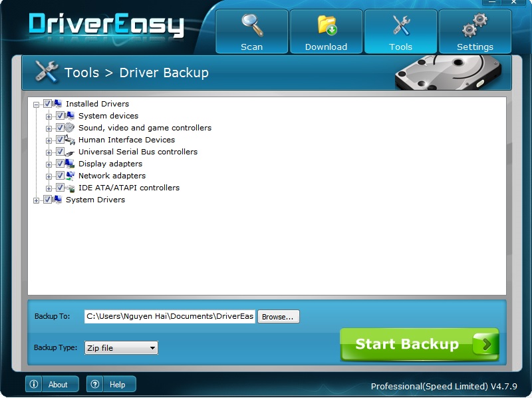Click the Browse... button
The height and width of the screenshot is (398, 532).
pyautogui.click(x=279, y=317)
